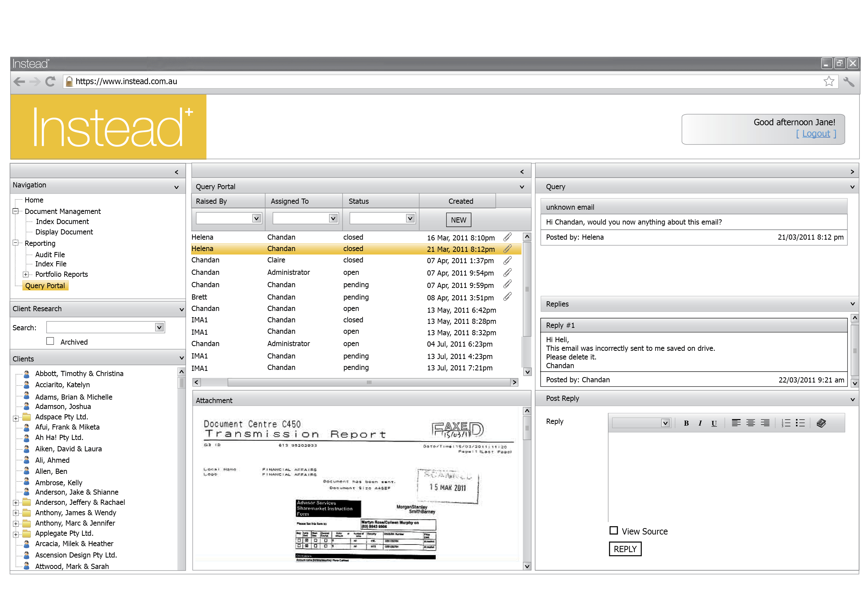Viewport: 868px width, 614px height.
Task: Select Query Portal in navigation tree
Action: [45, 286]
